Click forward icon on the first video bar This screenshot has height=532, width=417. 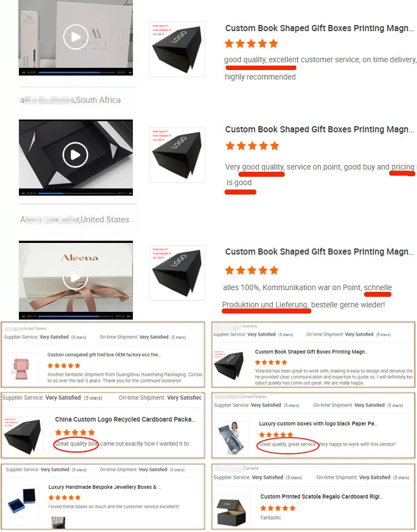(130, 73)
